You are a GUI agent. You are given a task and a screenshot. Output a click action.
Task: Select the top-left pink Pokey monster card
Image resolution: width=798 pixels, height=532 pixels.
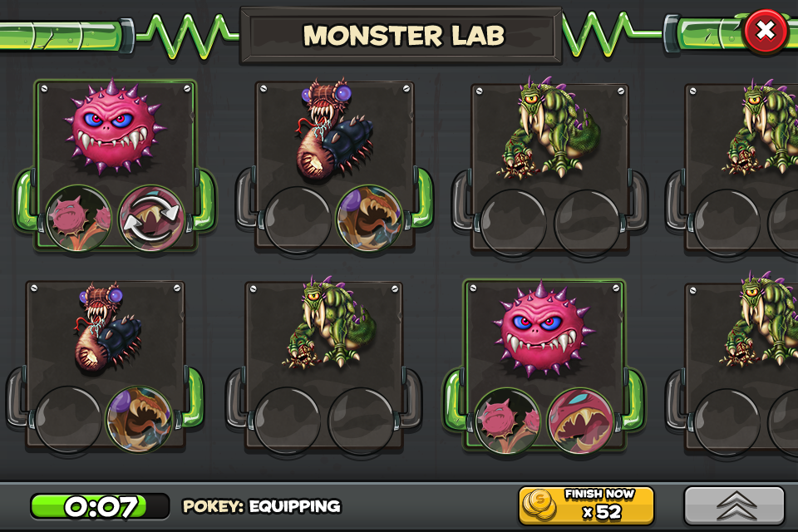(115, 164)
